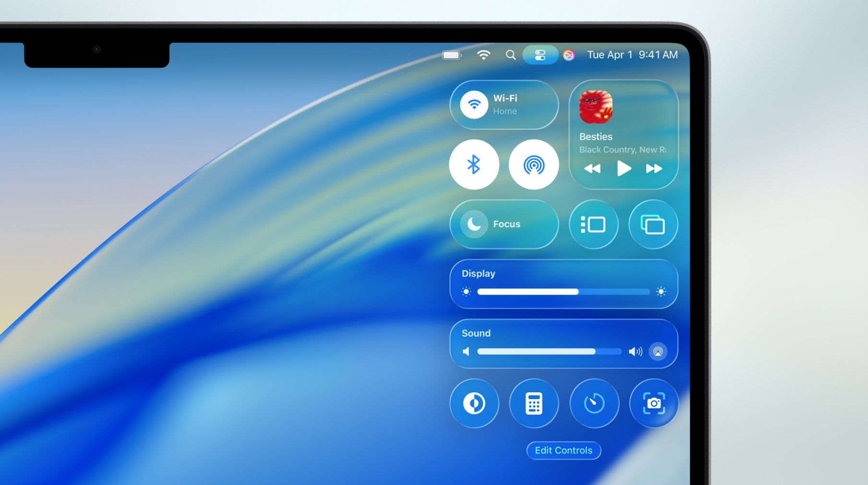Image resolution: width=868 pixels, height=485 pixels.
Task: Toggle Wi-Fi using the round Wi-Fi button
Action: coord(474,105)
